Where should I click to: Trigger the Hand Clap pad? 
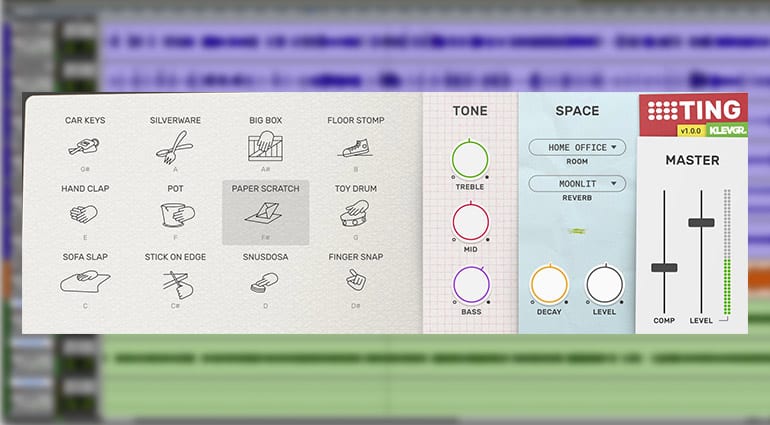(x=84, y=214)
